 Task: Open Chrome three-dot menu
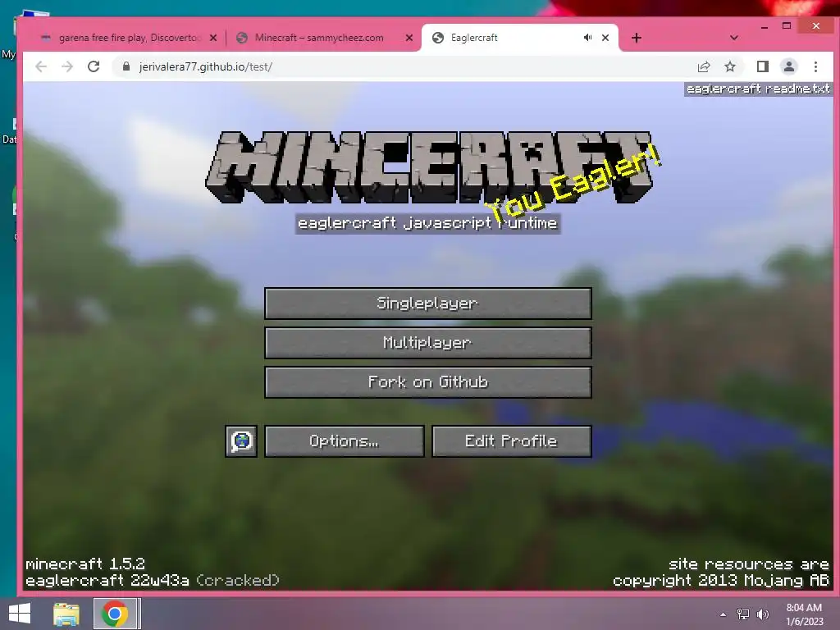click(x=815, y=66)
